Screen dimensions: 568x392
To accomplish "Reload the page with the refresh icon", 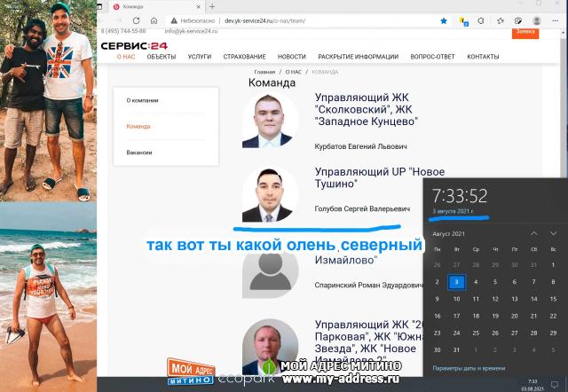I will pos(136,20).
